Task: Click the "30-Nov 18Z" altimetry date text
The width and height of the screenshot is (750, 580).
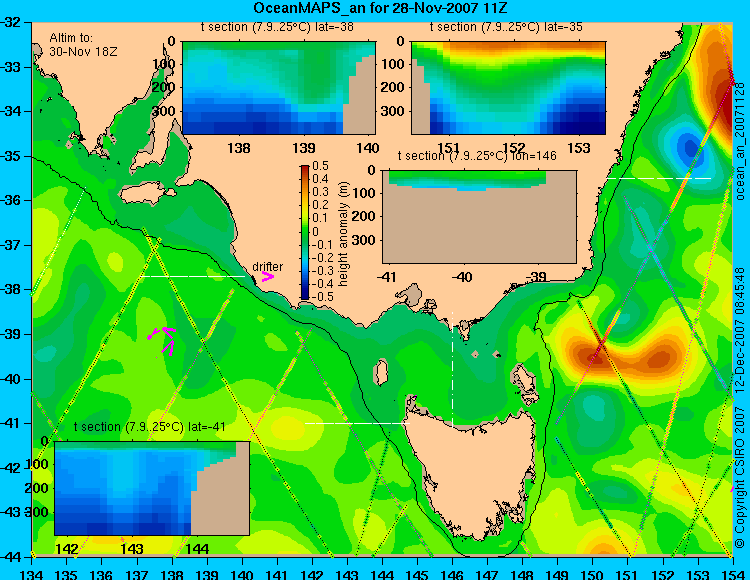Action: [x=83, y=51]
